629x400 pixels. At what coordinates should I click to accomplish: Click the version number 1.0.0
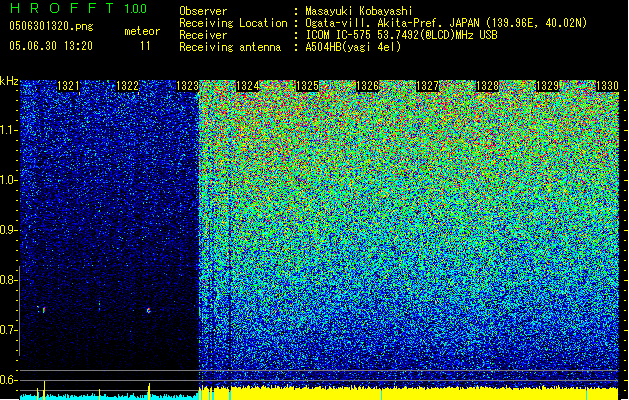(135, 8)
